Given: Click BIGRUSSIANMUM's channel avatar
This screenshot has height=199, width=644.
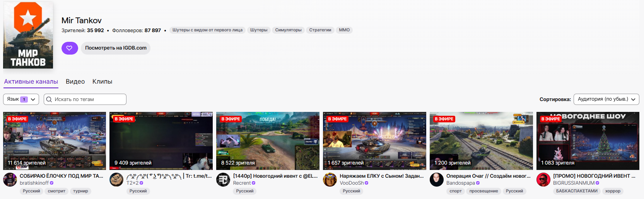Looking at the screenshot, I should pyautogui.click(x=543, y=180).
